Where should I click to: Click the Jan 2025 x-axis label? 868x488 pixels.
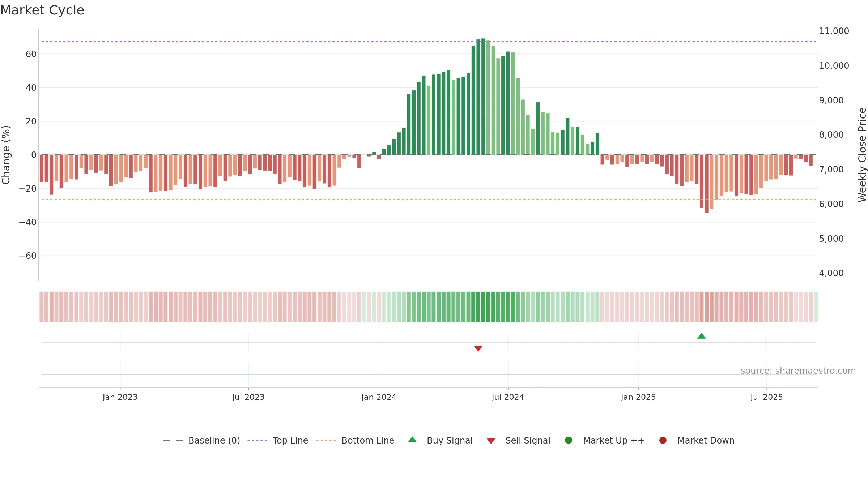638,397
